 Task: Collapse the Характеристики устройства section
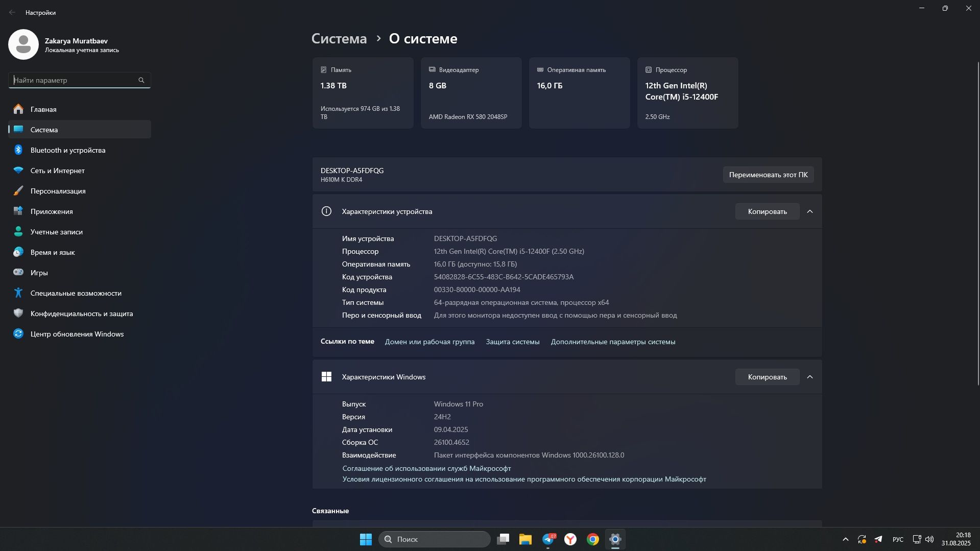810,211
